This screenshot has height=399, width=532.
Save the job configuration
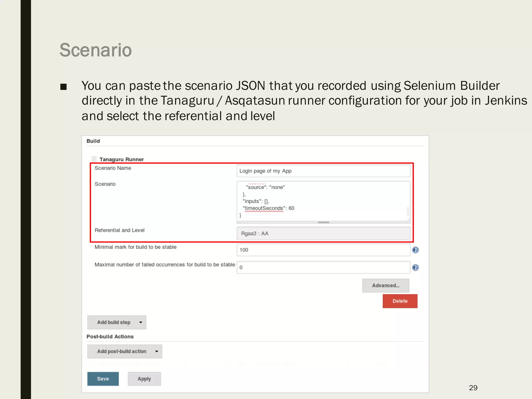[x=103, y=379]
